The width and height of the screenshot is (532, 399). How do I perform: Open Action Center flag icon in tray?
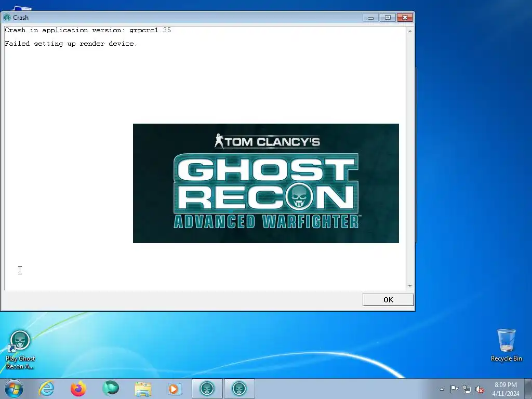point(454,389)
